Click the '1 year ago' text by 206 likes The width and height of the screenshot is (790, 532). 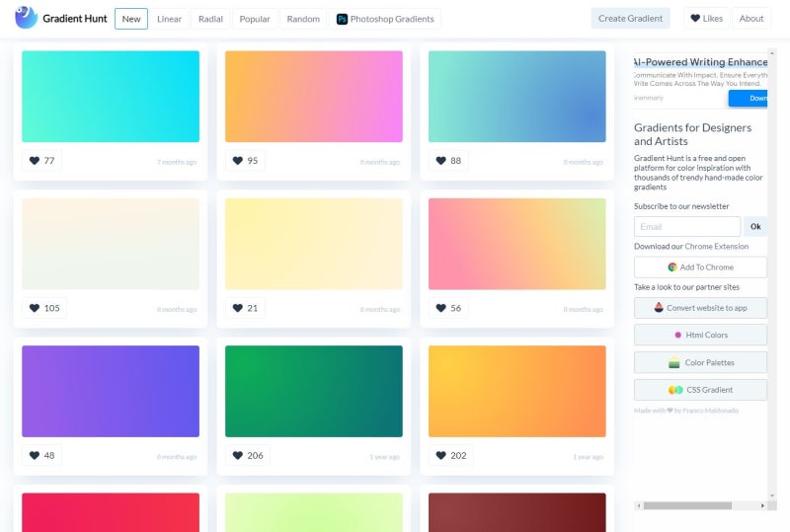click(x=384, y=457)
